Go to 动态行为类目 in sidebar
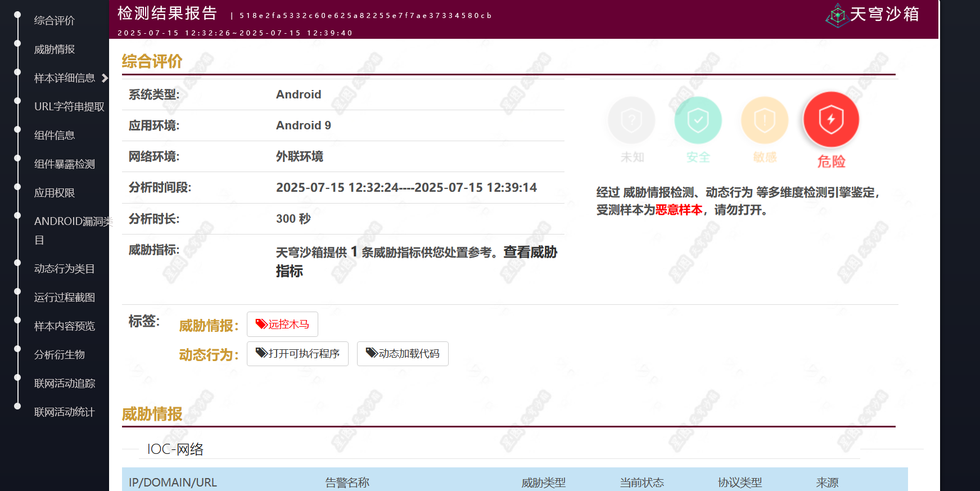Image resolution: width=980 pixels, height=491 pixels. tap(64, 269)
